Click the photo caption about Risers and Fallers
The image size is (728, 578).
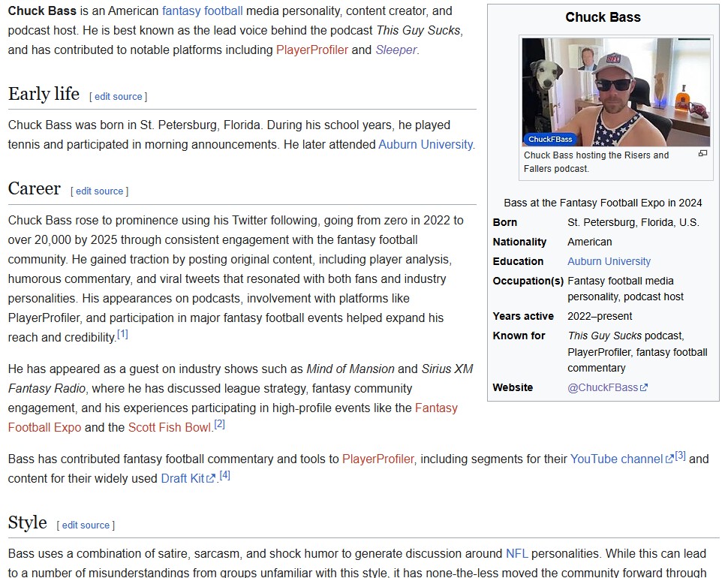coord(596,161)
